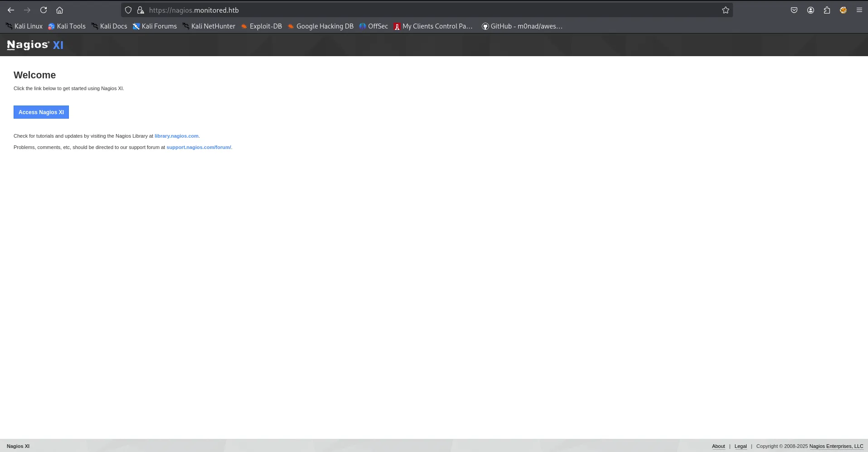Screen dimensions: 868x452
Task: Open the GitHub m0nad bookmark
Action: pos(522,26)
